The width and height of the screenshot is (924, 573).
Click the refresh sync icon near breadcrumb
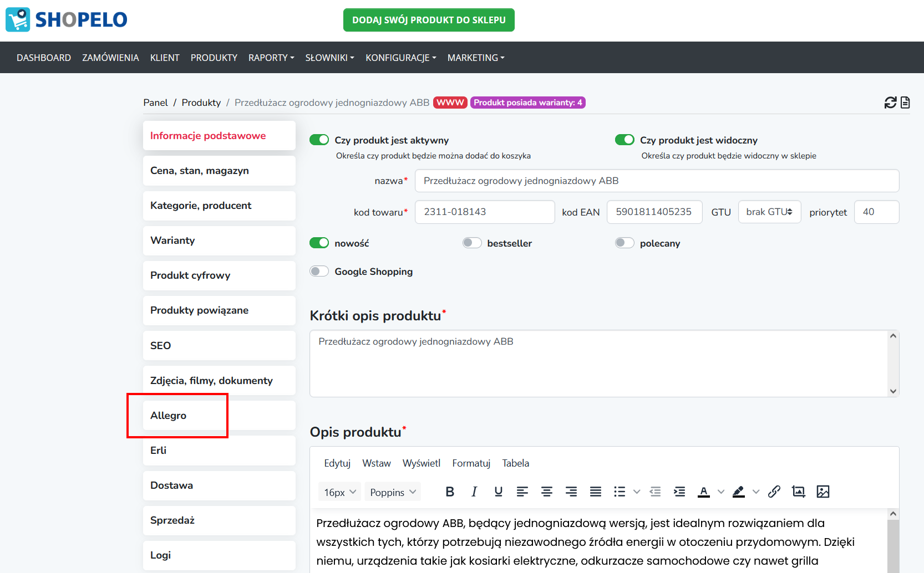pyautogui.click(x=890, y=103)
